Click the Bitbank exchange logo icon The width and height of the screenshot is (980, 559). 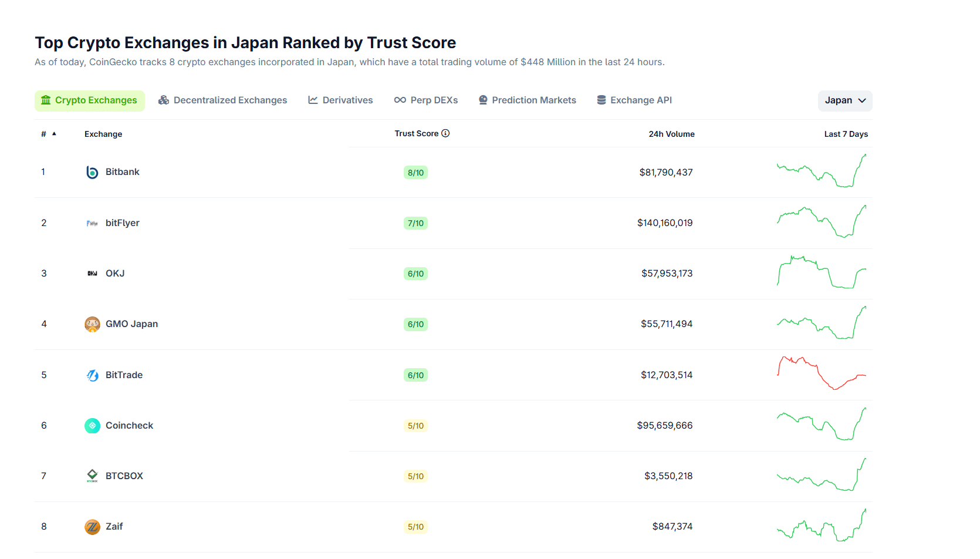pos(92,172)
